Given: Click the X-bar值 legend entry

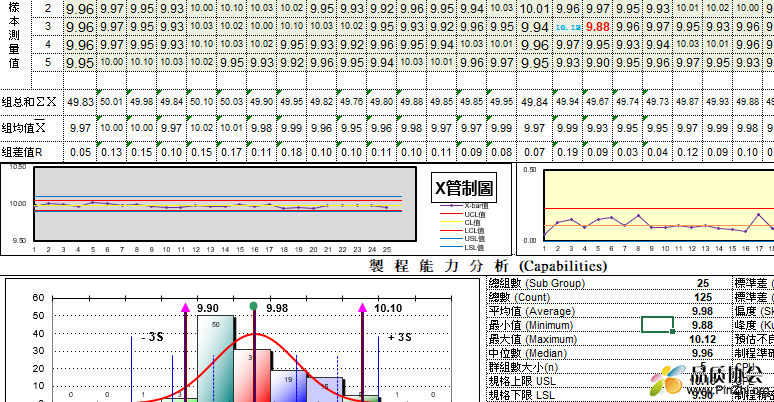Looking at the screenshot, I should (464, 205).
